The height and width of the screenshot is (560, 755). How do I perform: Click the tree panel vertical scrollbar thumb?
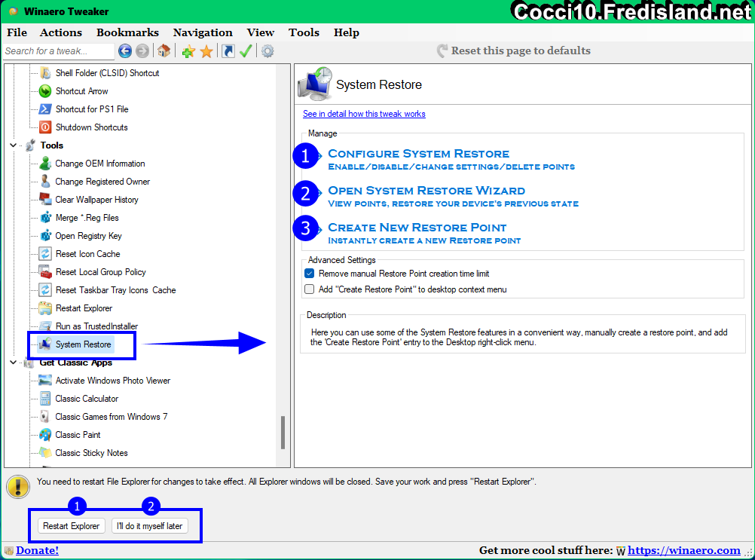tap(283, 433)
